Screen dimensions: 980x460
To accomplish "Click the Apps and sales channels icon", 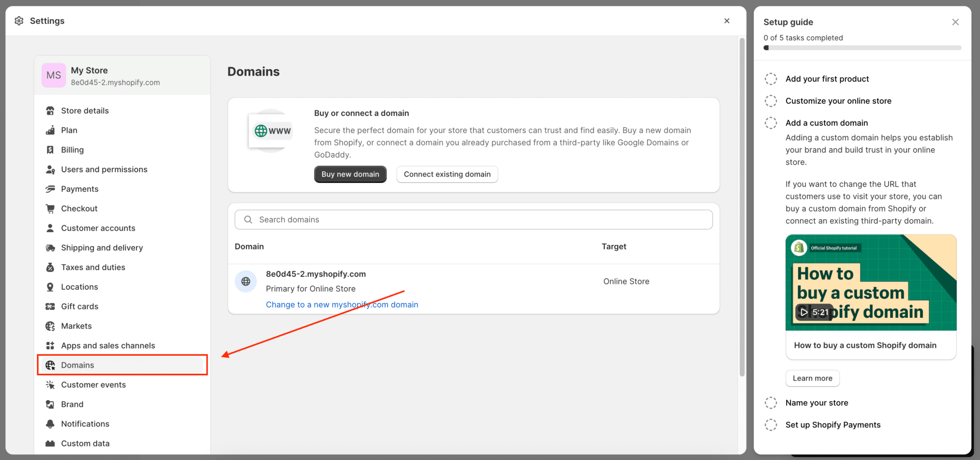I will pyautogui.click(x=50, y=346).
